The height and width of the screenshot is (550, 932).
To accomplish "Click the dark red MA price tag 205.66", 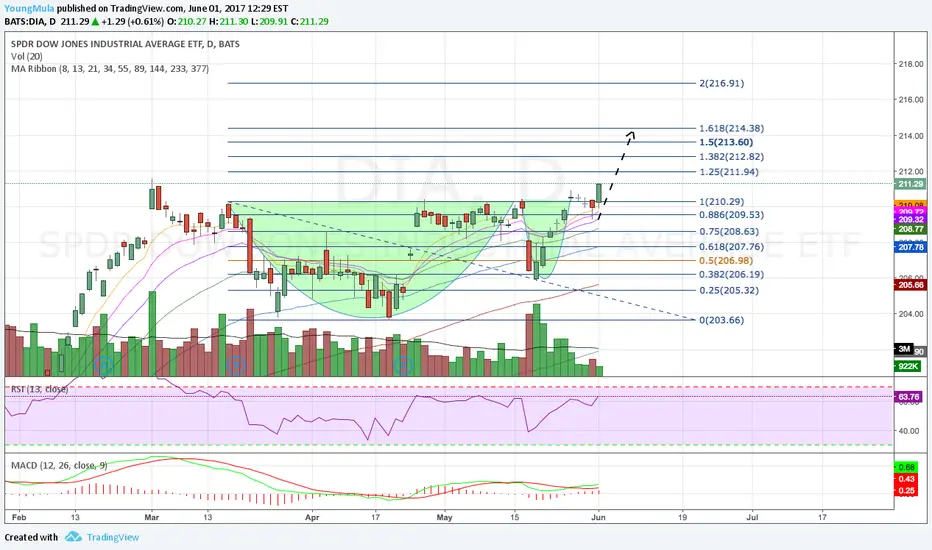I will [x=910, y=285].
